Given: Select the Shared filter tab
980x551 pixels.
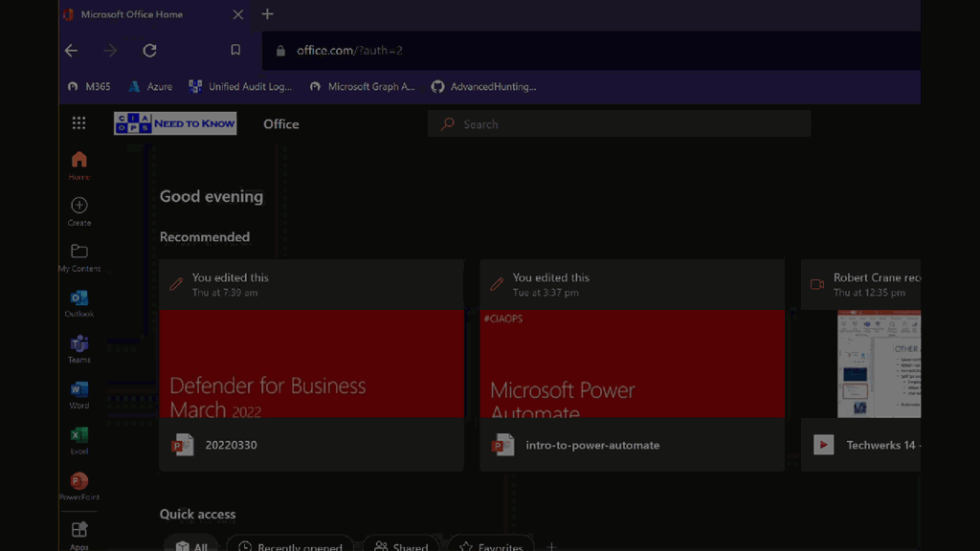Looking at the screenshot, I should point(401,546).
